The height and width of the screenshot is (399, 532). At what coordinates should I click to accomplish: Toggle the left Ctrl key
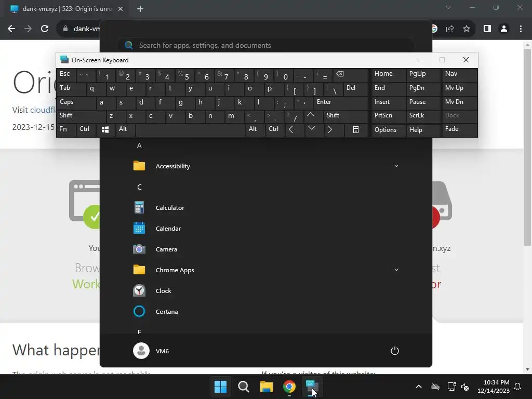[86, 130]
